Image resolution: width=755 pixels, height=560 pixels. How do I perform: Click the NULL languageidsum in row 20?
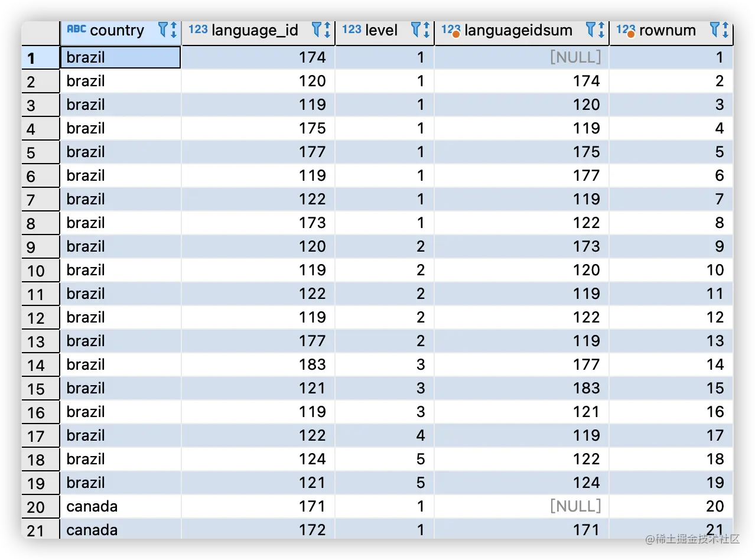[x=522, y=506]
